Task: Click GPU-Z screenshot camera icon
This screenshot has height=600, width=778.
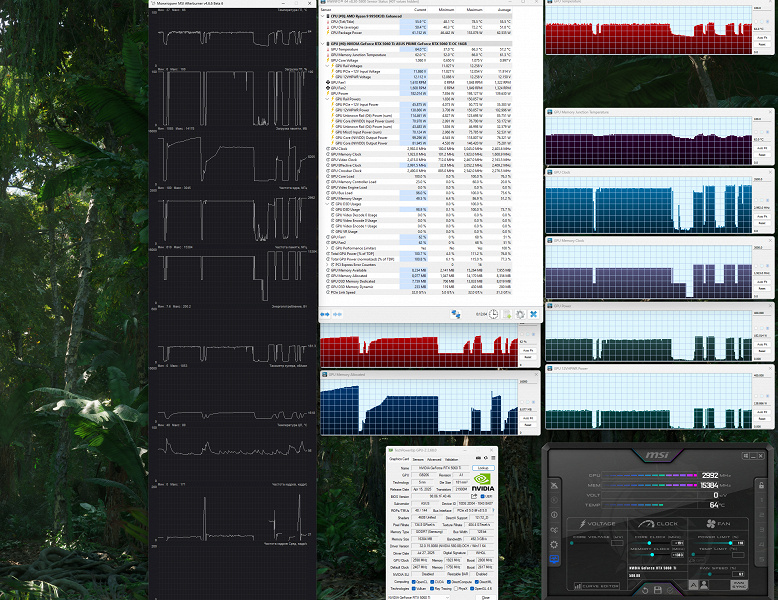Action: click(478, 458)
